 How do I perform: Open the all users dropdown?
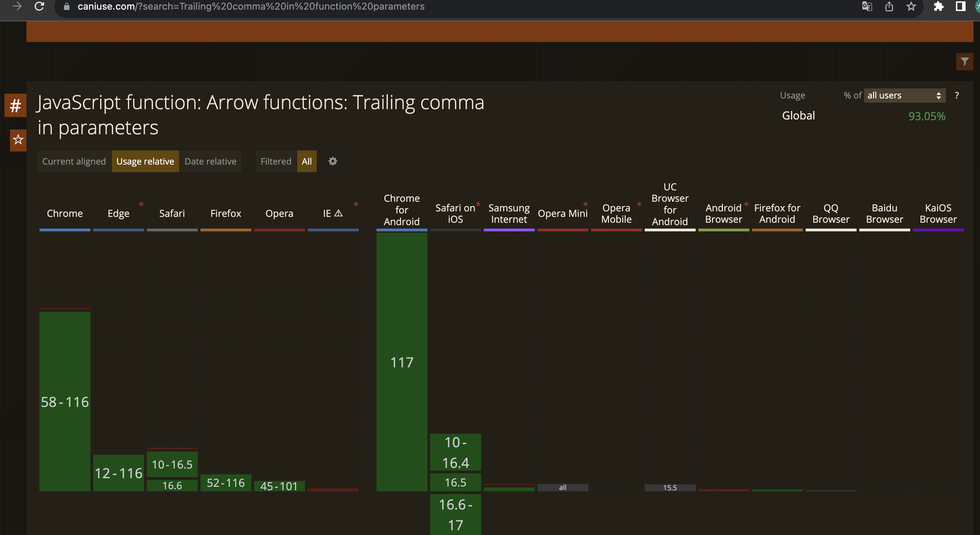click(904, 95)
